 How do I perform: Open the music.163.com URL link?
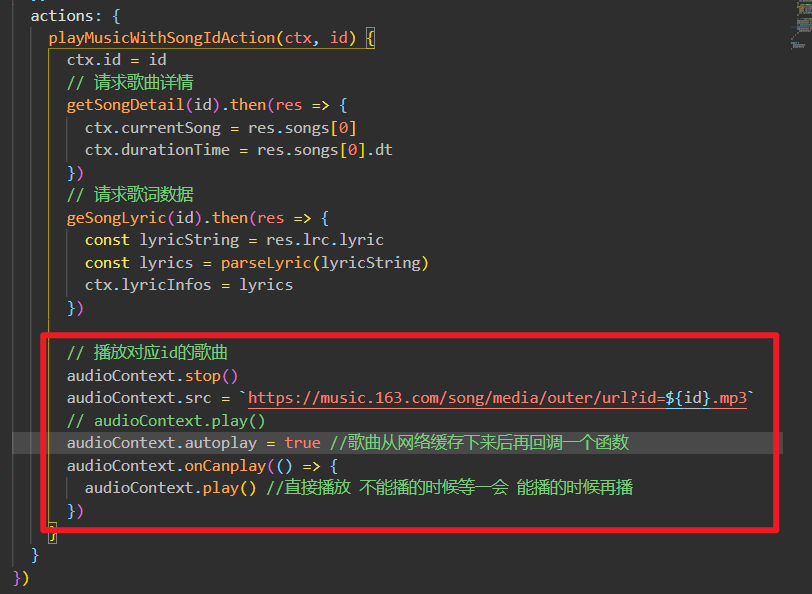click(497, 398)
